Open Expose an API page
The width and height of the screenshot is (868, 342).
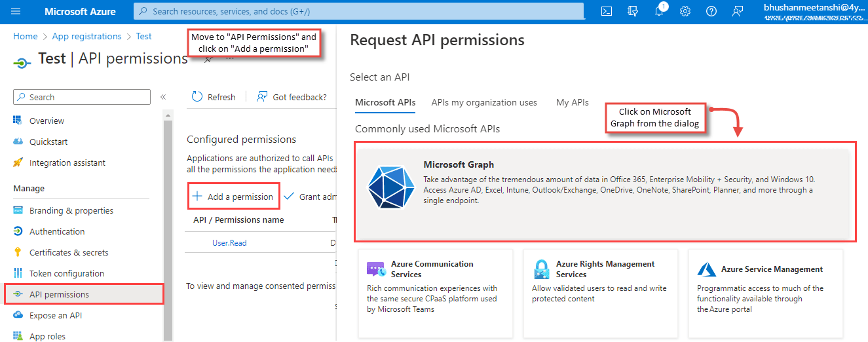[56, 315]
